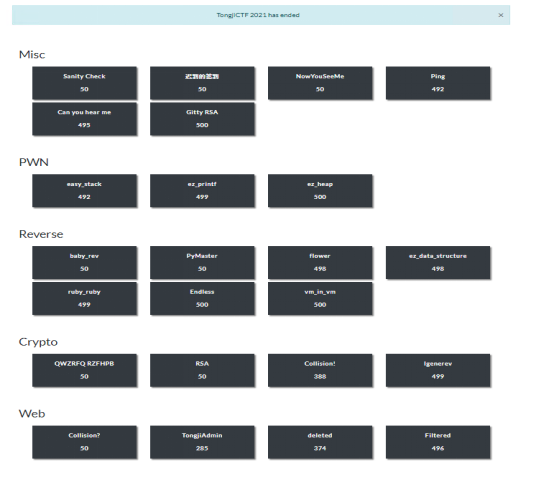Select the baby_rev challenge
554x479 pixels.
click(x=84, y=263)
